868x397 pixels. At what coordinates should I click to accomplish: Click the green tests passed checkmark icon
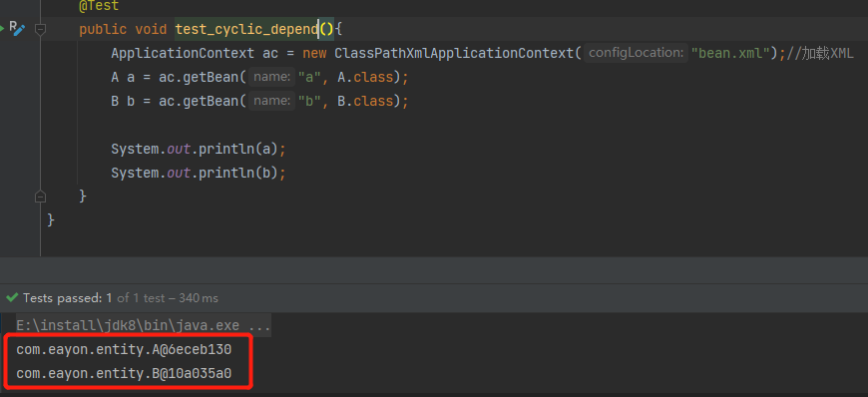tap(12, 298)
